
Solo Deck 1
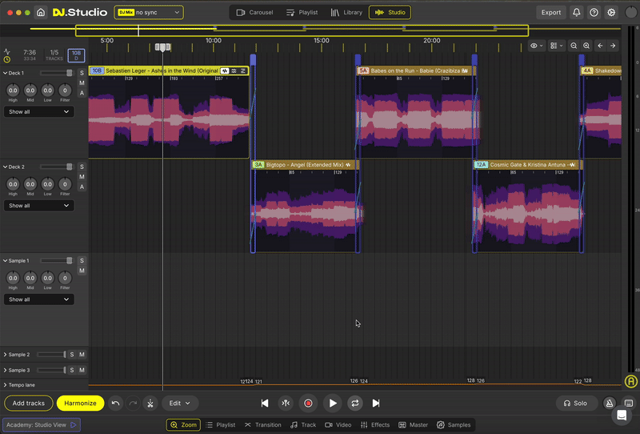(x=82, y=73)
